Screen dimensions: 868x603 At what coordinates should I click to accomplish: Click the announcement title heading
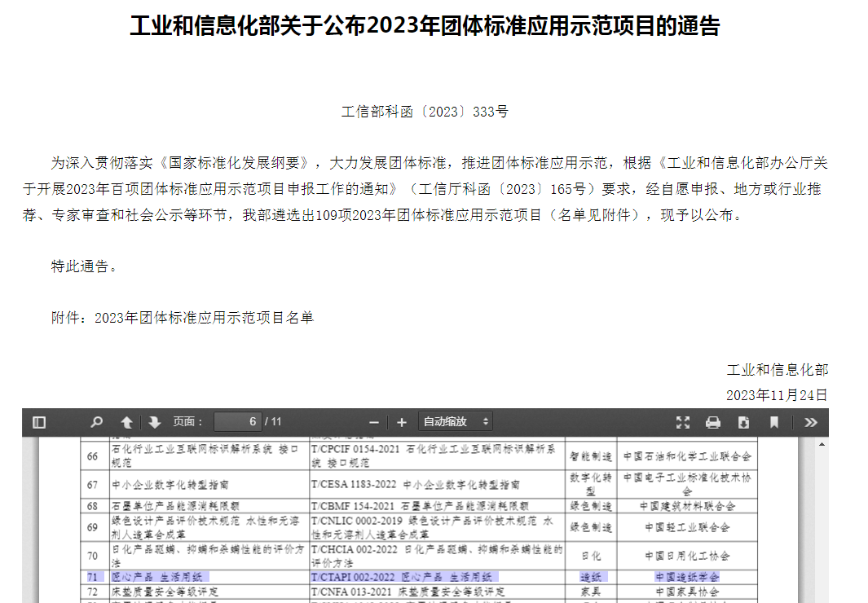pyautogui.click(x=425, y=26)
